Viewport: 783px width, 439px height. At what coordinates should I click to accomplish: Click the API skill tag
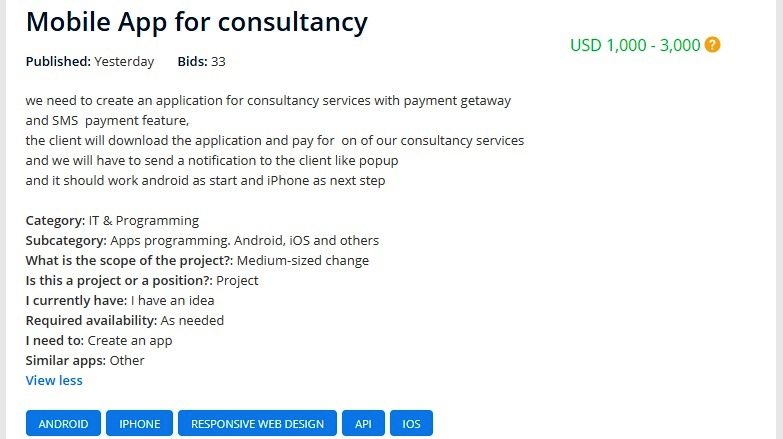[x=363, y=424]
